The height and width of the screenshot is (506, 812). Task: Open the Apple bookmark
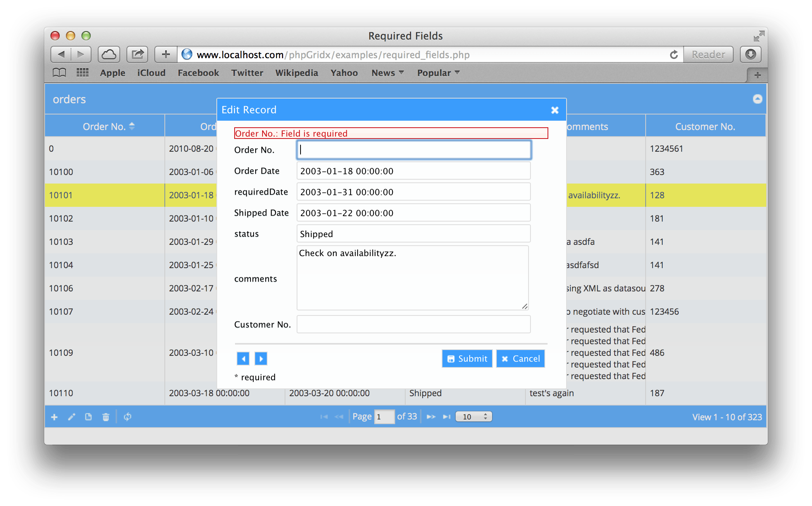point(112,73)
